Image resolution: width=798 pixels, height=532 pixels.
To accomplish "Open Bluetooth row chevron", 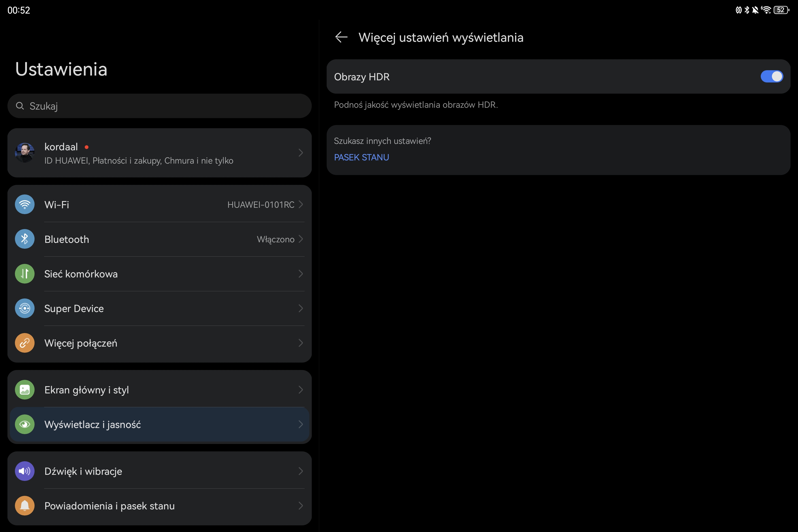I will tap(301, 239).
